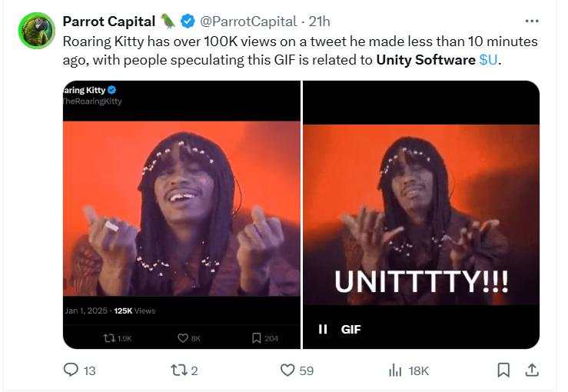Image resolution: width=568 pixels, height=392 pixels.
Task: Click the reply speech bubble icon
Action: click(x=71, y=370)
